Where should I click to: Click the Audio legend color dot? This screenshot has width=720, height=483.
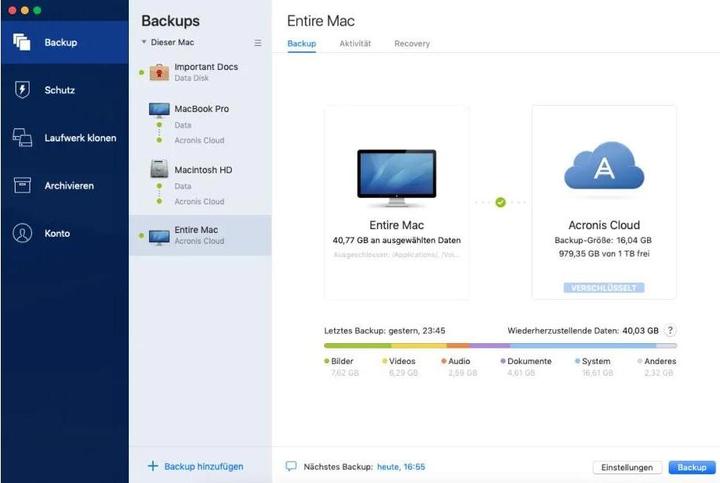pyautogui.click(x=444, y=361)
